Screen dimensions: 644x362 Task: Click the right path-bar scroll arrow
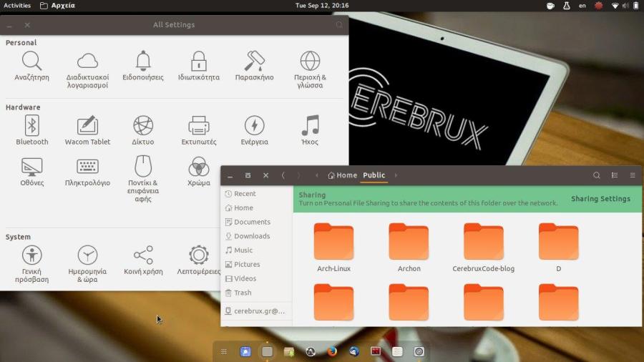coord(396,175)
